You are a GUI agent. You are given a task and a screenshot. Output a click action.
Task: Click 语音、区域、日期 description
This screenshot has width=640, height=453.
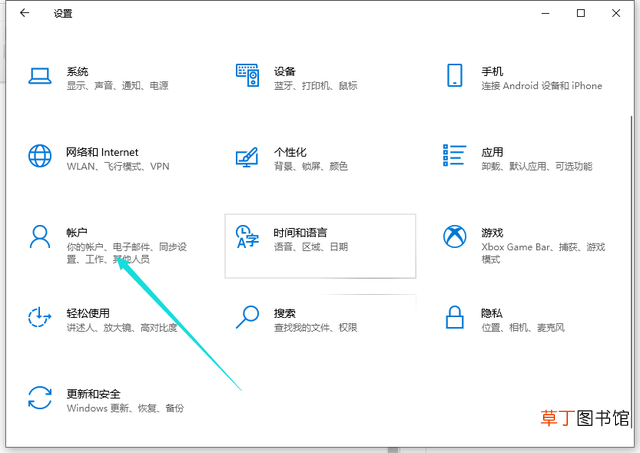(311, 247)
